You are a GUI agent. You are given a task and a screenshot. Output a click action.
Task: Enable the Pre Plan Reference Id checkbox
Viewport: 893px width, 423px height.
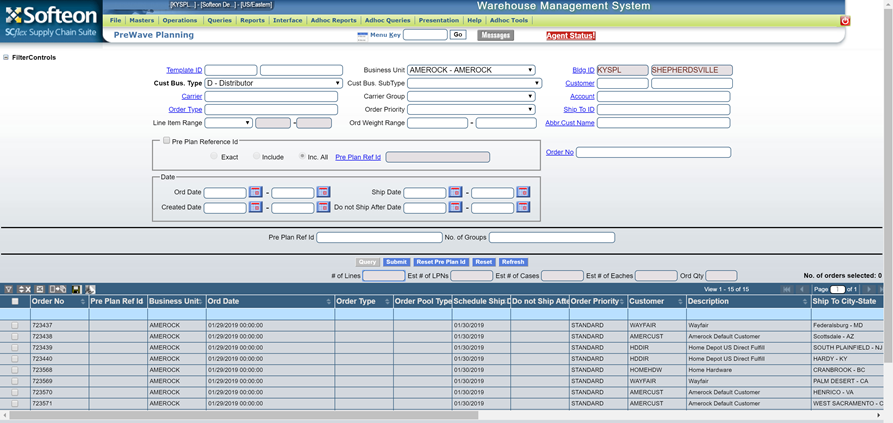[x=166, y=141]
